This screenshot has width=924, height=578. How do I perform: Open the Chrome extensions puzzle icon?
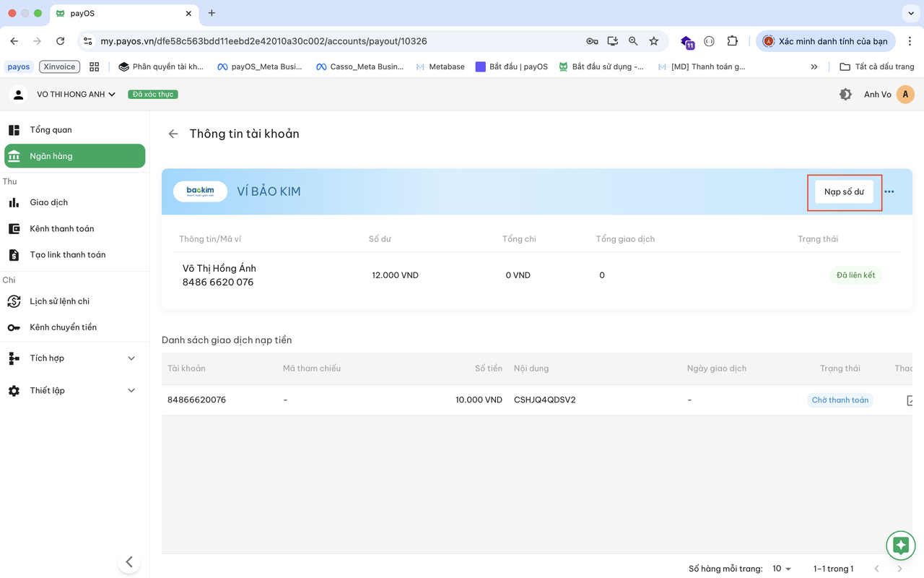[x=732, y=41]
